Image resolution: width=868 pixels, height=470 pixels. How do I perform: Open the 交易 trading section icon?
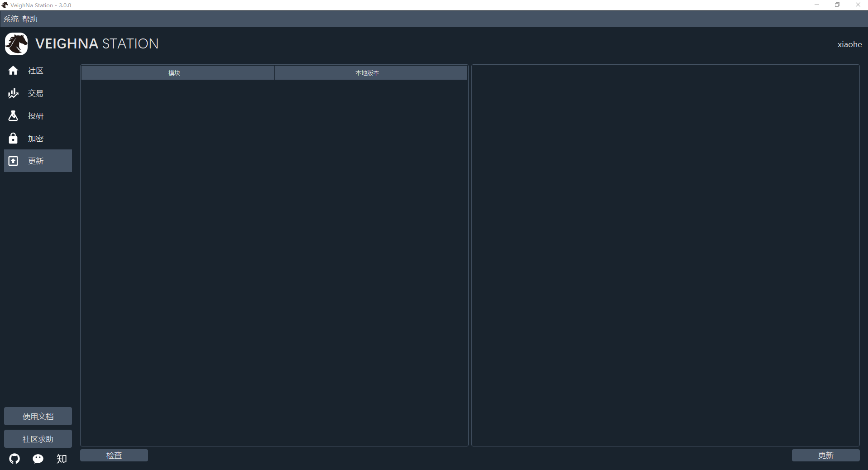(x=13, y=93)
